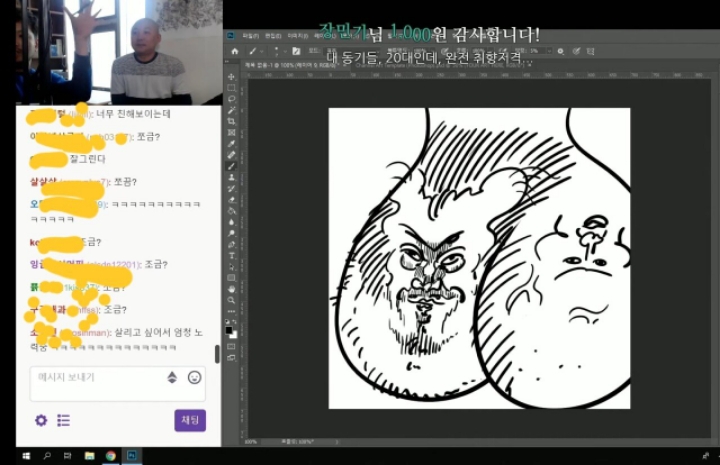Select the Rectangle shape tool

click(x=231, y=278)
